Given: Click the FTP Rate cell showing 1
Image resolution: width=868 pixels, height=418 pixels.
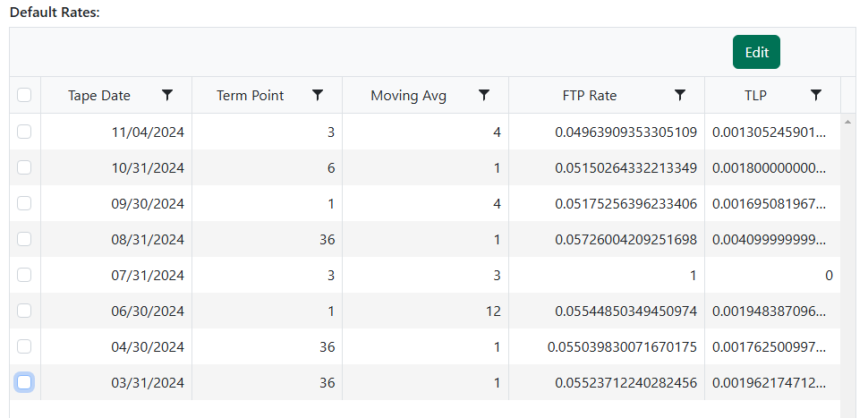Looking at the screenshot, I should (692, 276).
